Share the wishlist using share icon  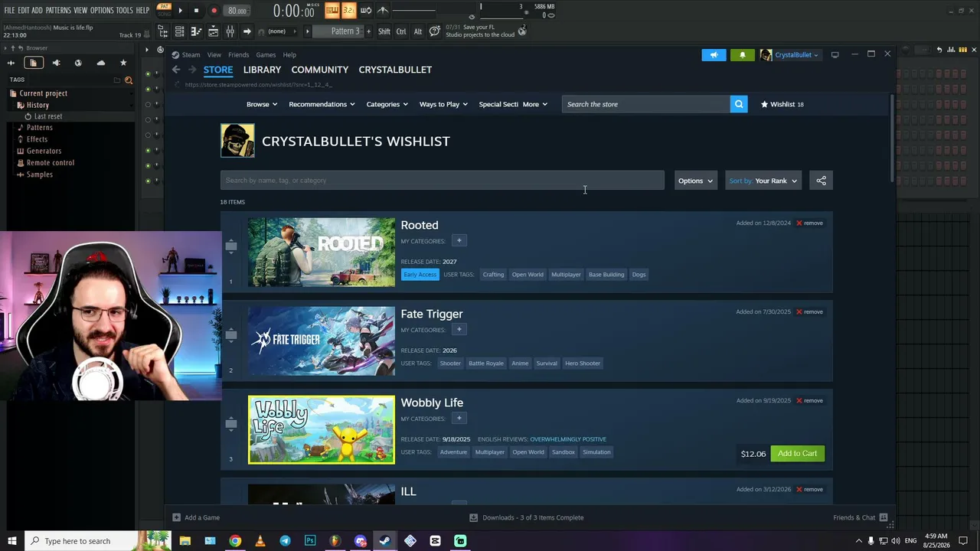coord(821,181)
